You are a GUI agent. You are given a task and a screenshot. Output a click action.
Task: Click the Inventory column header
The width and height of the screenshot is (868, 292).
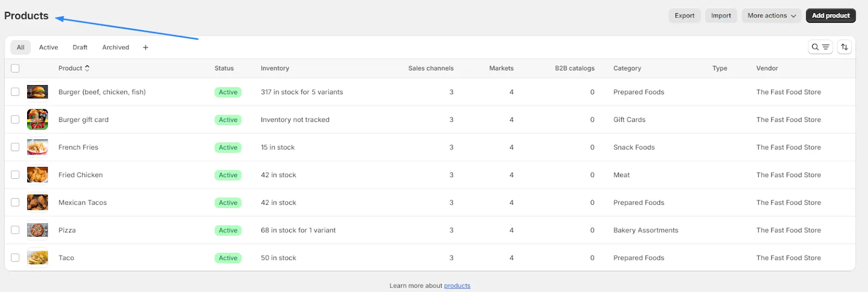[x=275, y=68]
